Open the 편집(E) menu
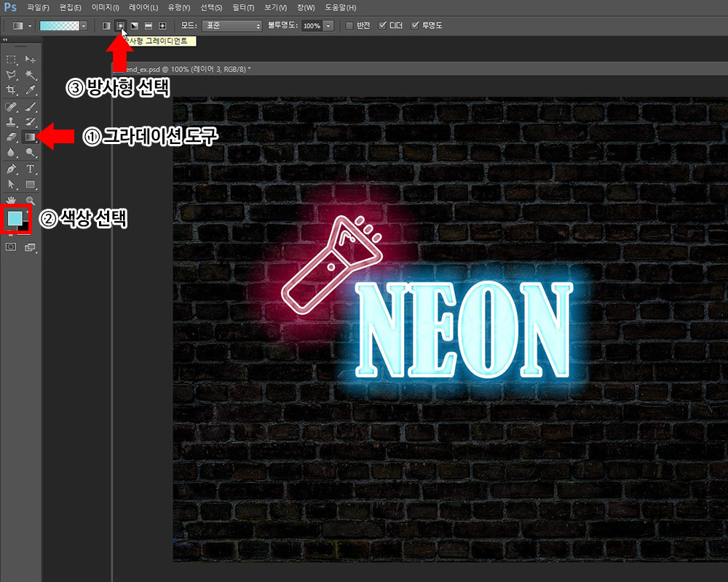The image size is (728, 582). 70,8
